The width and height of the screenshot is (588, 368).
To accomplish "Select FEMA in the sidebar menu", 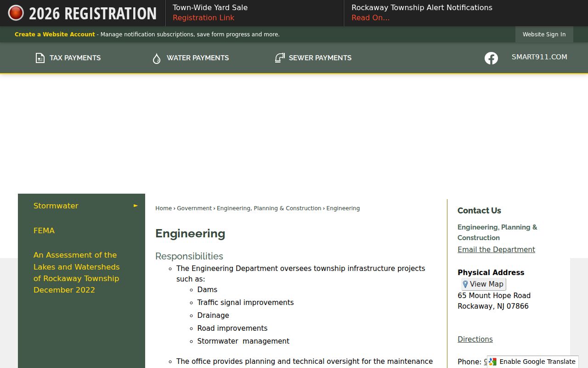I will (44, 230).
